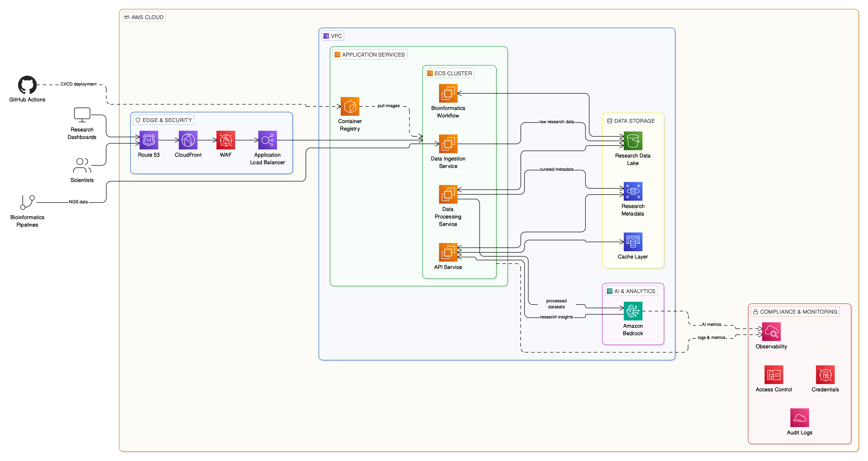Select the Amazon Bedrock icon
Screen dimensions: 868x461
[x=633, y=311]
